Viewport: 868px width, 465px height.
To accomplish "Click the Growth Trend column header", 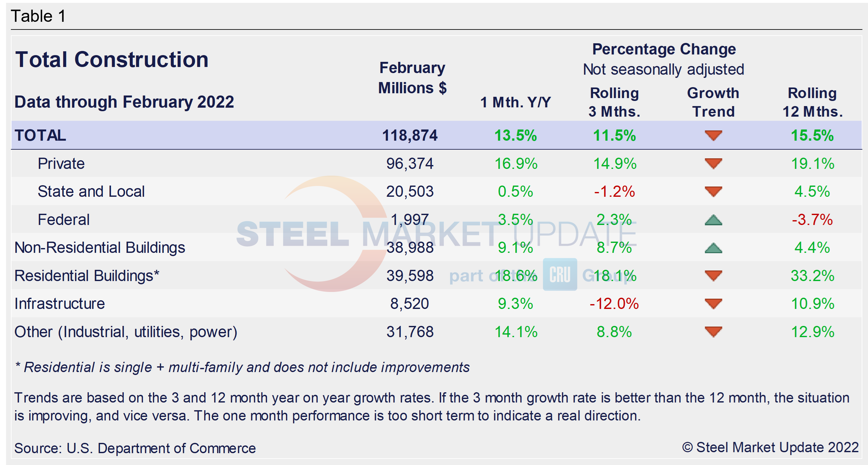I will 713,102.
